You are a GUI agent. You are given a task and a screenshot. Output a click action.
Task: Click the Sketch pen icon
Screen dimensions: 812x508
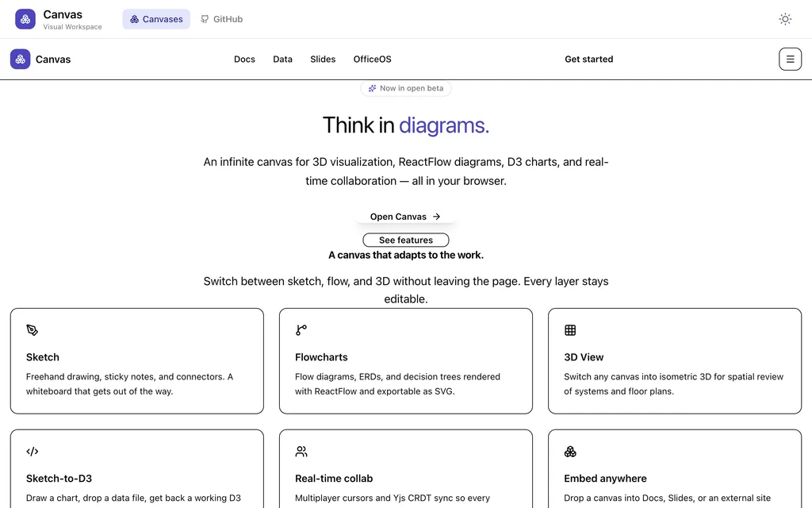32,330
